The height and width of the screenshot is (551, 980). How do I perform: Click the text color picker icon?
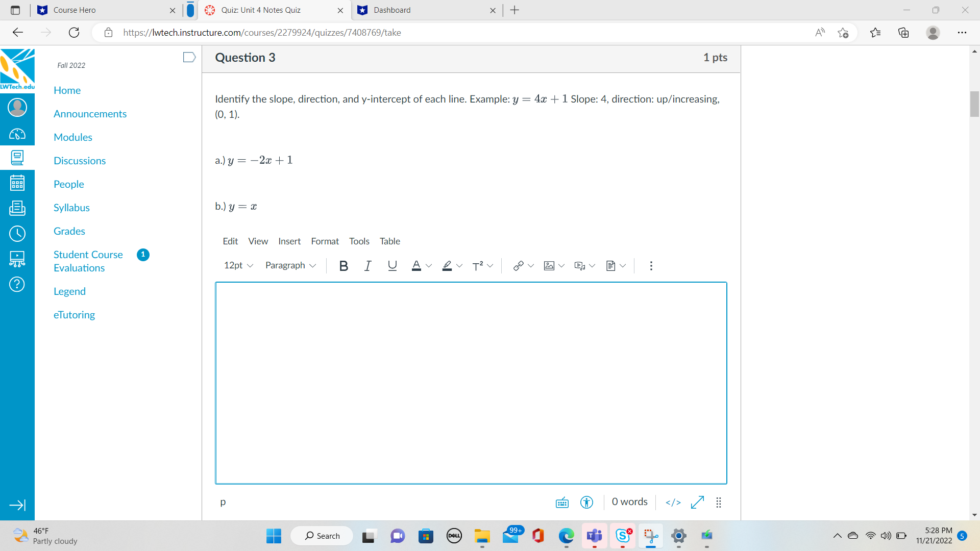(x=420, y=265)
